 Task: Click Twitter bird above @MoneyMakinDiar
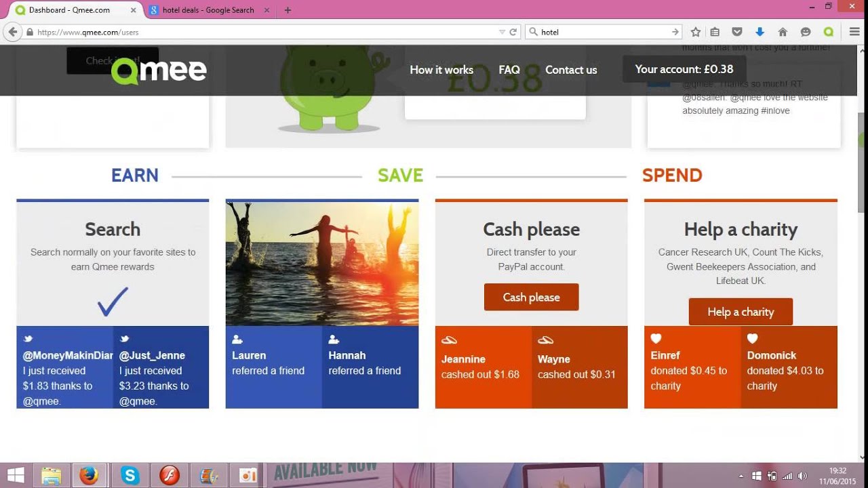pos(28,339)
